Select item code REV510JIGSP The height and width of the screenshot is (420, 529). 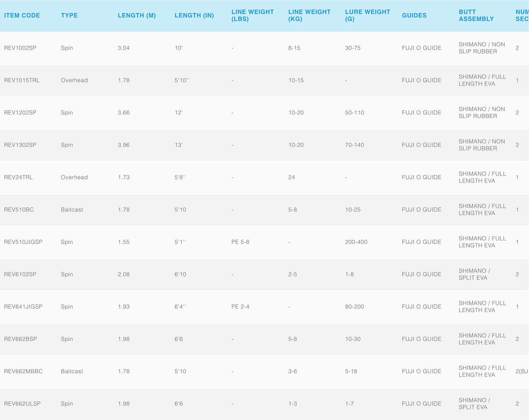point(23,242)
